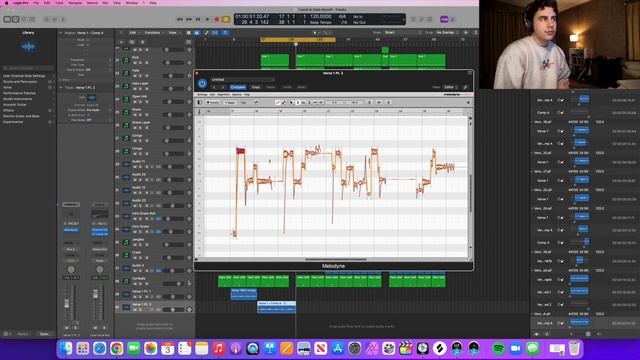Viewport: 640px width, 360px height.
Task: Select the Melodyne Main tool
Action: pos(291,102)
